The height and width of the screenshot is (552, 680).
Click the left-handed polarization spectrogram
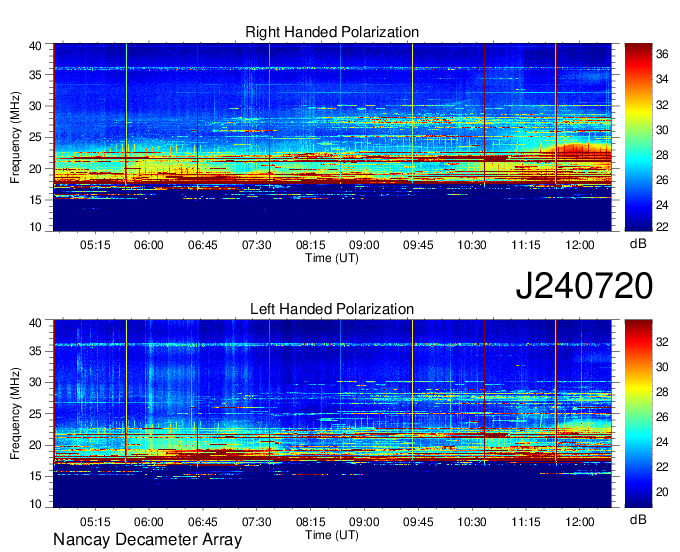[332, 414]
